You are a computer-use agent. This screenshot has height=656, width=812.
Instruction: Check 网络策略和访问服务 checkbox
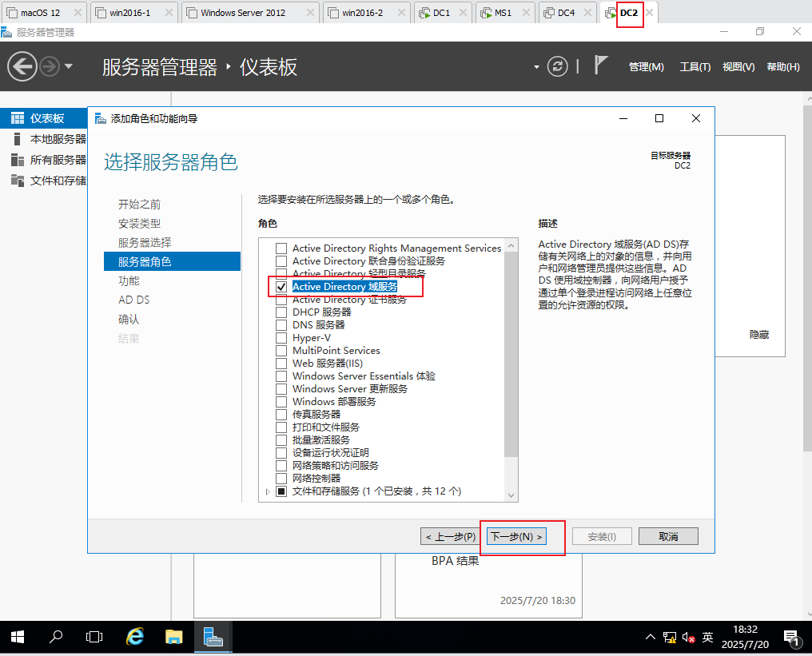[281, 466]
